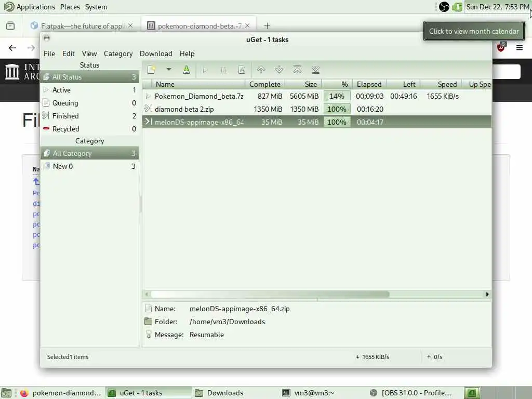Open the Help menu in uGet
Viewport: 532px width, 399px height.
click(187, 54)
